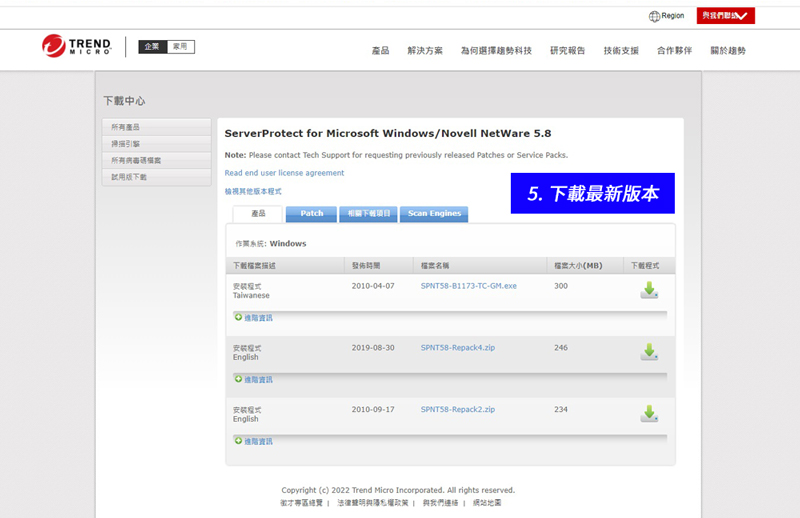800x518 pixels.
Task: Open the 法律聲明與隱私權政策 footer link
Action: [x=373, y=503]
